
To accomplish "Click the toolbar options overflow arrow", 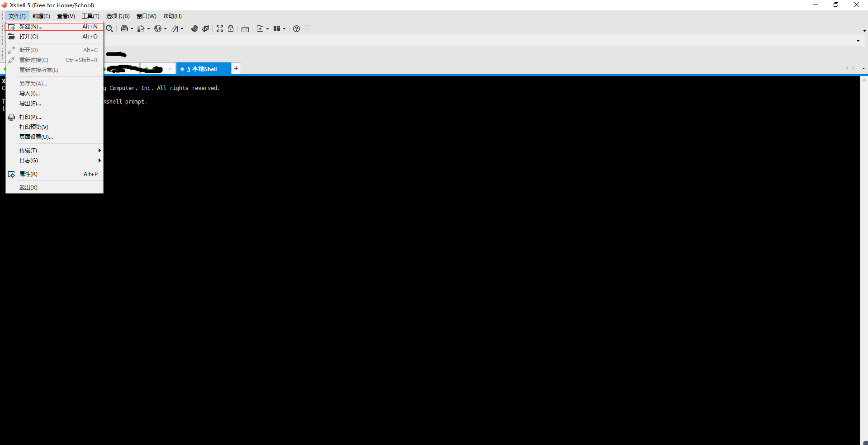I will pyautogui.click(x=864, y=31).
